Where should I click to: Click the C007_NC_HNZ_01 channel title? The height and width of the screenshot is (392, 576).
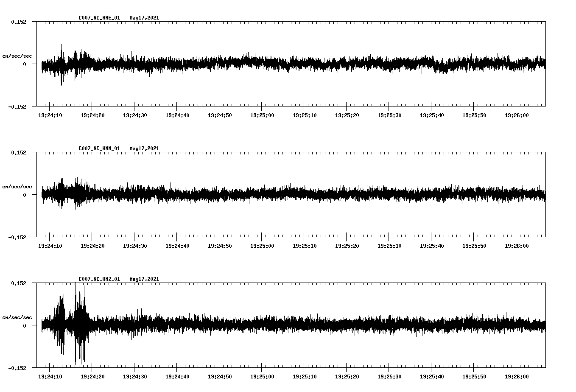pos(99,279)
